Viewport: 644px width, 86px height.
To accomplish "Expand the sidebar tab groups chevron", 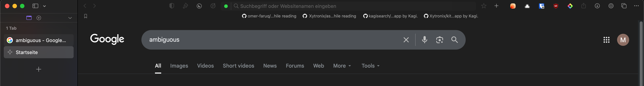I will [x=70, y=18].
